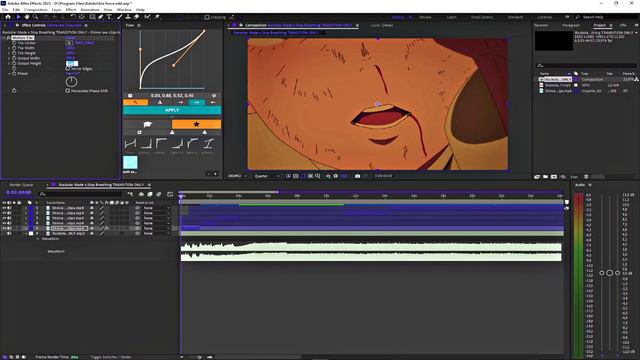
Task: Expand the Tile Height property
Action: [9, 53]
